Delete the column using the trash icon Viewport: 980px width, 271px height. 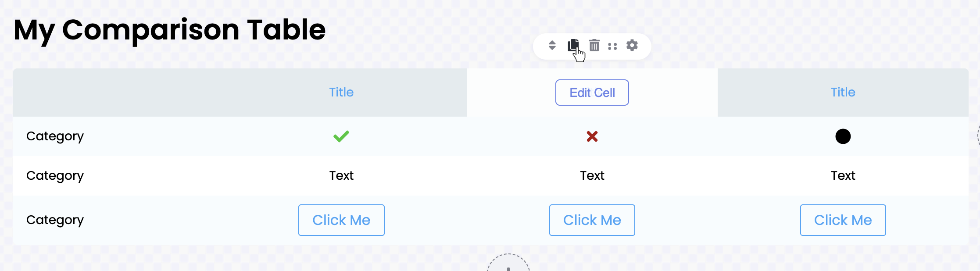594,45
